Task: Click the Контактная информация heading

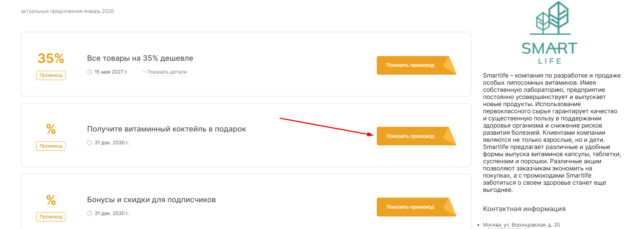Action: [x=524, y=209]
